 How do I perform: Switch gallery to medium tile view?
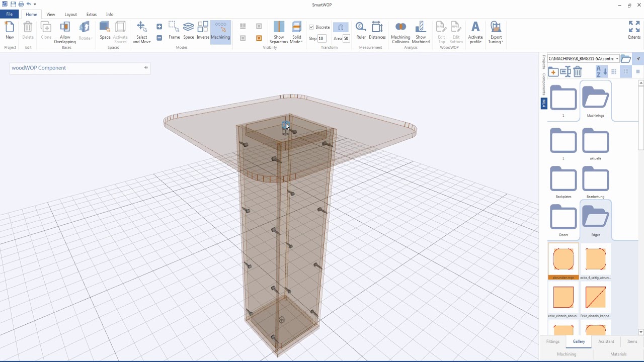pyautogui.click(x=625, y=72)
